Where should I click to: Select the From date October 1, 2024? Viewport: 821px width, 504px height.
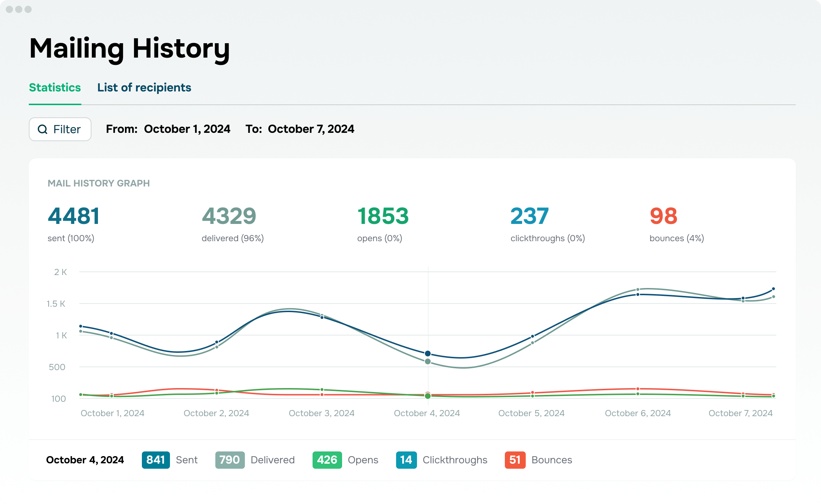tap(187, 129)
